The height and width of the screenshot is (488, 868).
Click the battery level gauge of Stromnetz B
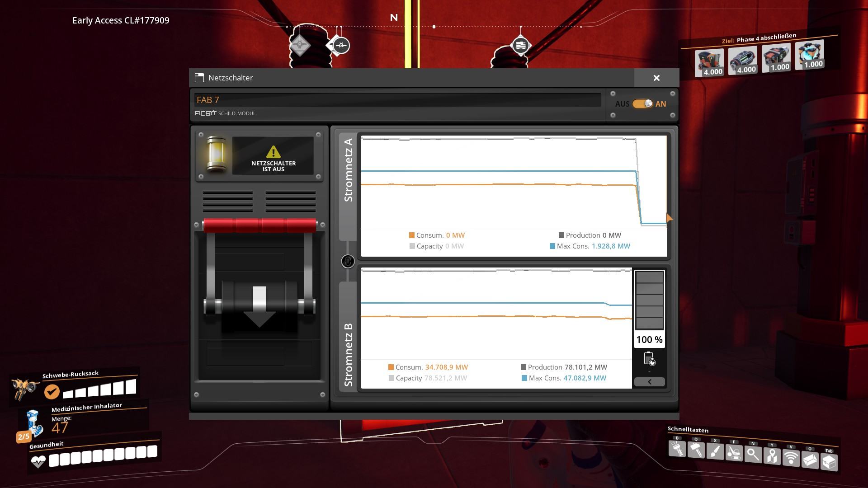[x=650, y=300]
